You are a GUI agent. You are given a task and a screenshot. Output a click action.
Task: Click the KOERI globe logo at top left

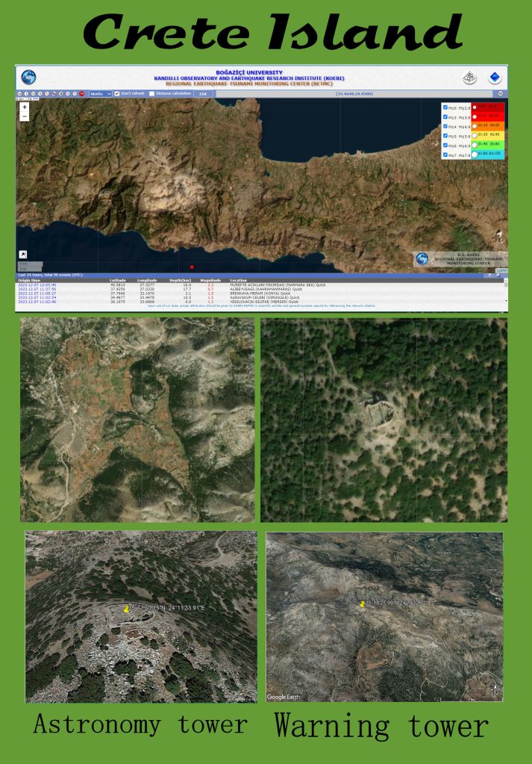click(x=28, y=77)
